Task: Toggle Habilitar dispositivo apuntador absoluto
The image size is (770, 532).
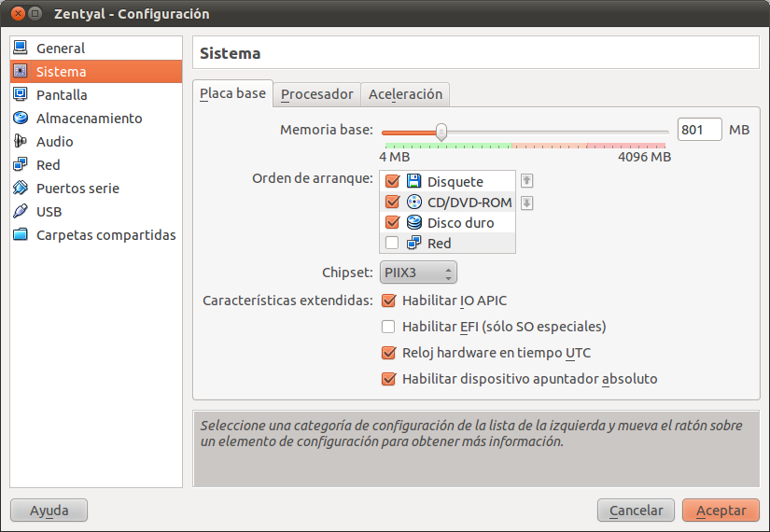Action: (x=388, y=379)
